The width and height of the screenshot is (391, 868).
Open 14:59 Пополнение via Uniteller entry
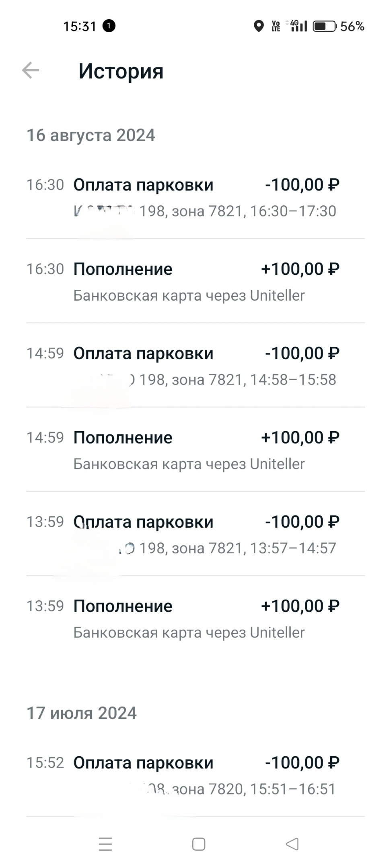point(195,450)
